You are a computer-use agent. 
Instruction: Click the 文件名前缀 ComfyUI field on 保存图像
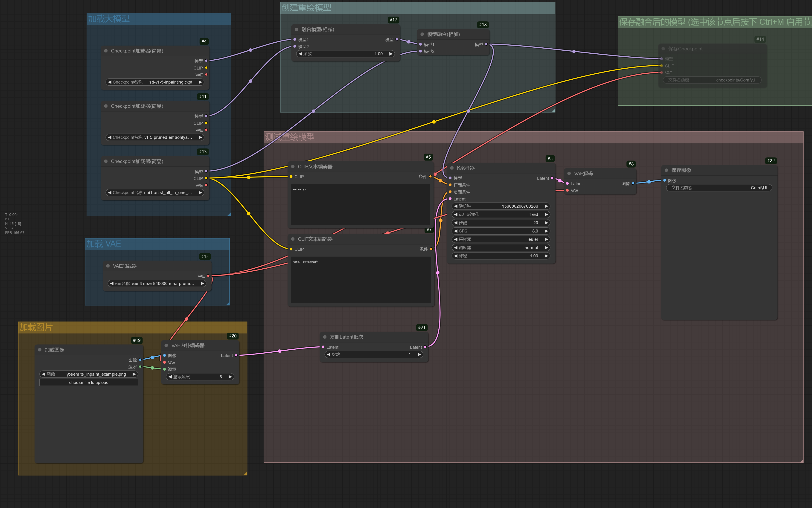pyautogui.click(x=719, y=187)
